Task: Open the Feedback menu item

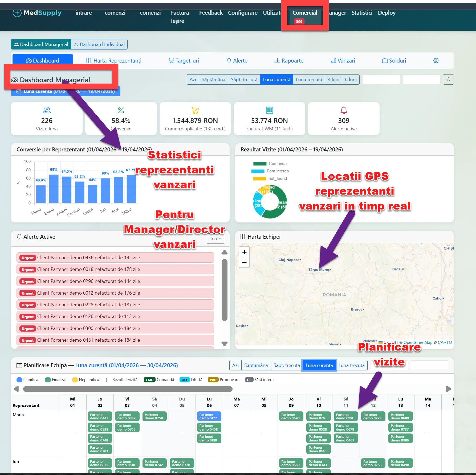Action: [x=211, y=13]
